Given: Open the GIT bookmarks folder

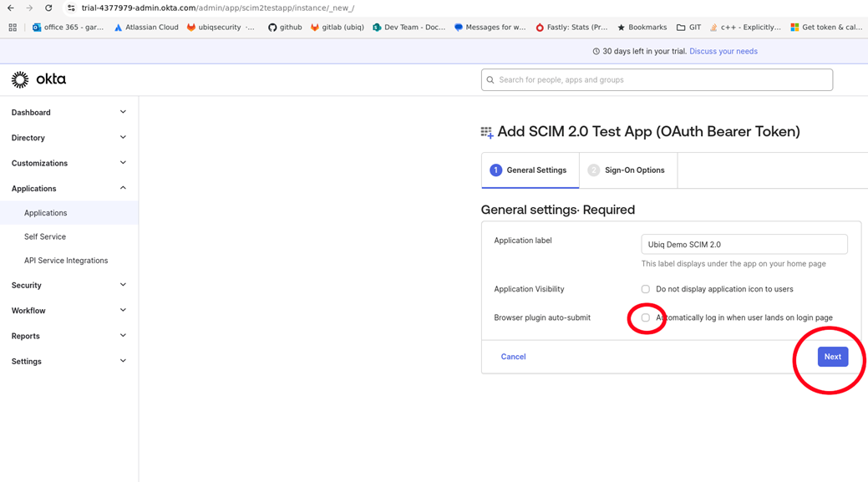Looking at the screenshot, I should (x=688, y=27).
